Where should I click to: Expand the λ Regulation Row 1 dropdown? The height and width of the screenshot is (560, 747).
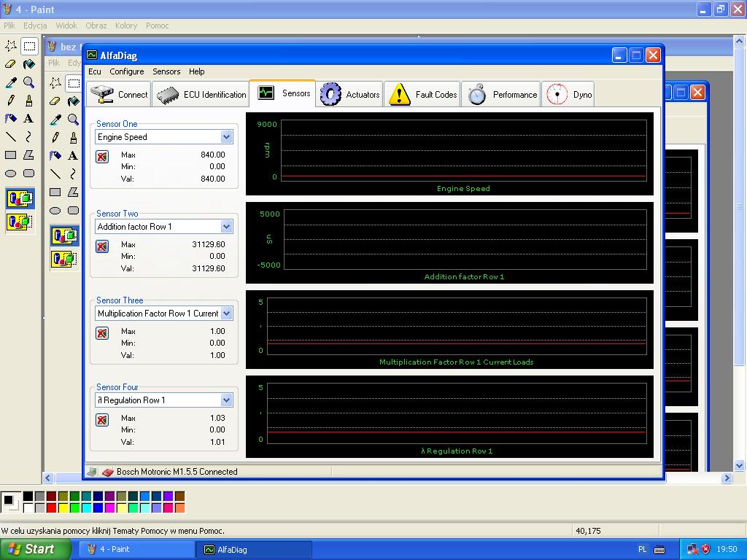(226, 400)
